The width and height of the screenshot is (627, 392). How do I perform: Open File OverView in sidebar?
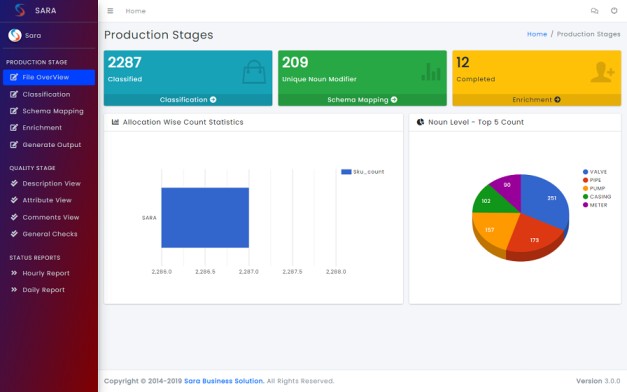click(49, 77)
